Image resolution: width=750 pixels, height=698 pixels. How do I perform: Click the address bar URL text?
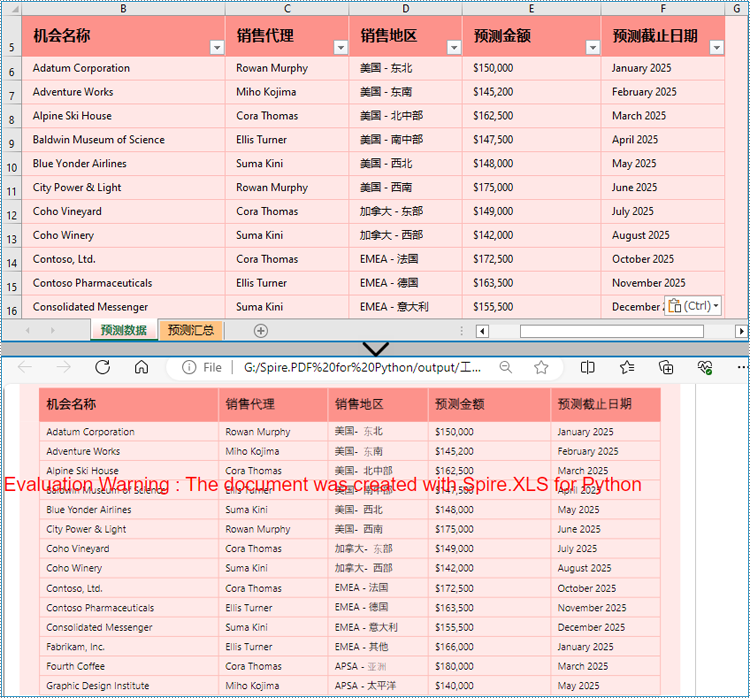click(x=363, y=367)
